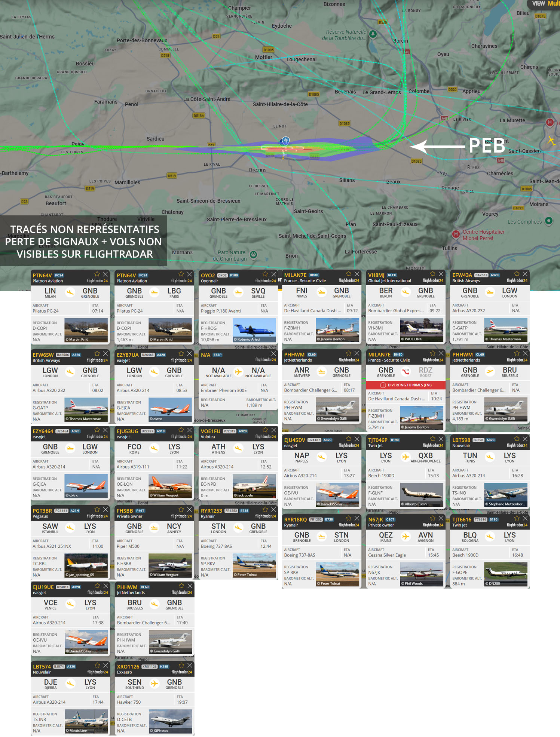Open the F-HROG Piaggio aircraft photo
560x737 pixels.
point(254,330)
